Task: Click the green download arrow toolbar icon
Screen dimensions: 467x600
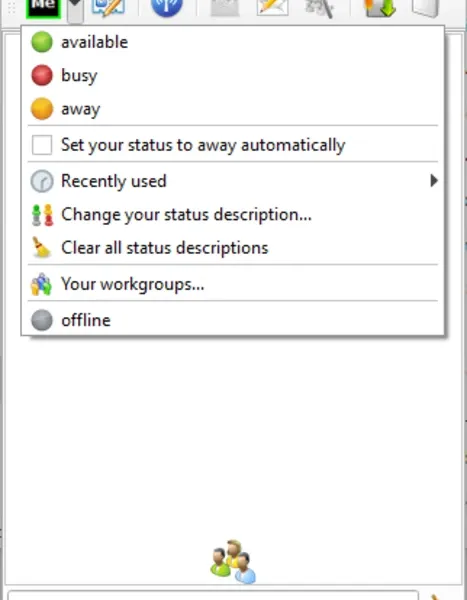Action: pyautogui.click(x=380, y=8)
